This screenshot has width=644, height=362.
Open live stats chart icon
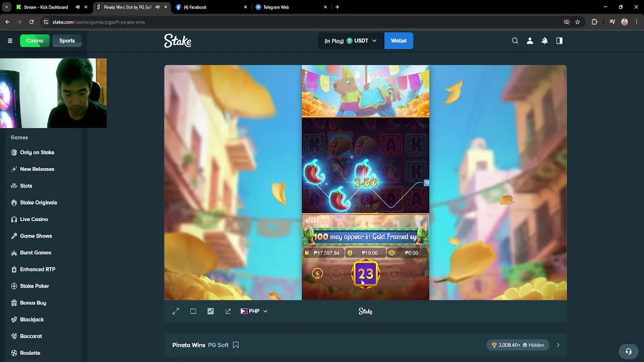(210, 311)
